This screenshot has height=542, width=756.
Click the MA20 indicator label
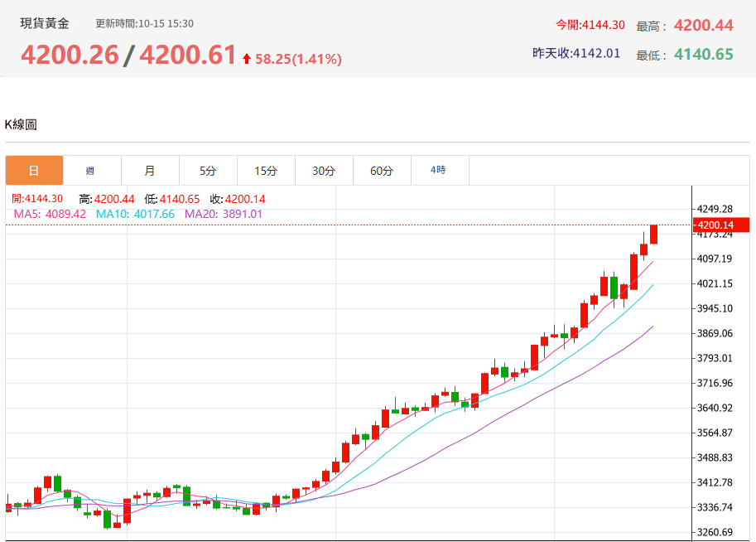223,214
